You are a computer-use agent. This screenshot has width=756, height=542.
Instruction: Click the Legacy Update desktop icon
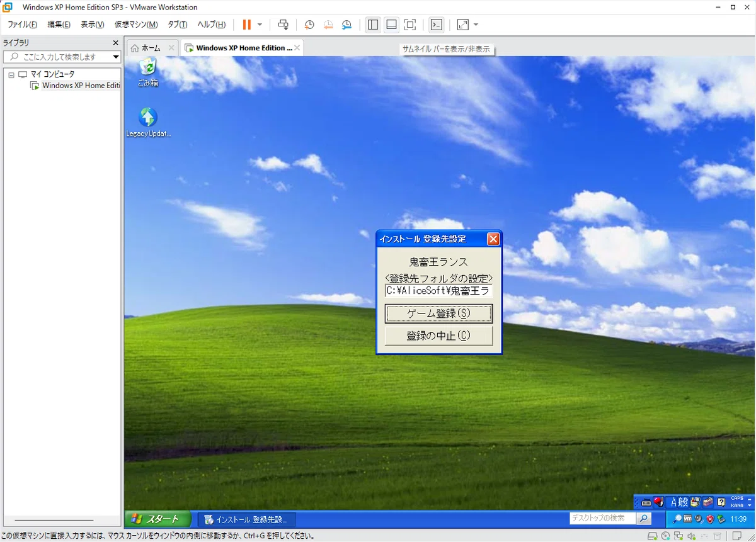148,123
